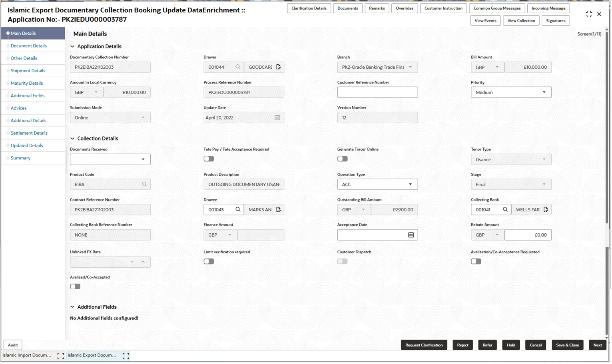Open the Acceptance Date calendar picker

[x=411, y=235]
